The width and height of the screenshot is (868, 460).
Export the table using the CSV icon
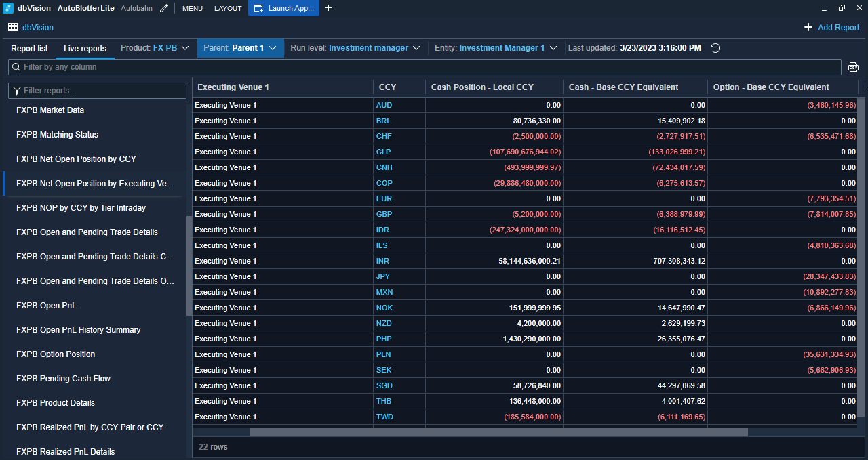(x=853, y=67)
